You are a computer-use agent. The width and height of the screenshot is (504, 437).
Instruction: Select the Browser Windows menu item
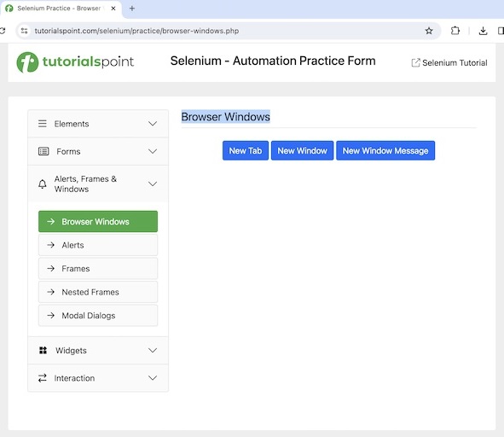(98, 221)
